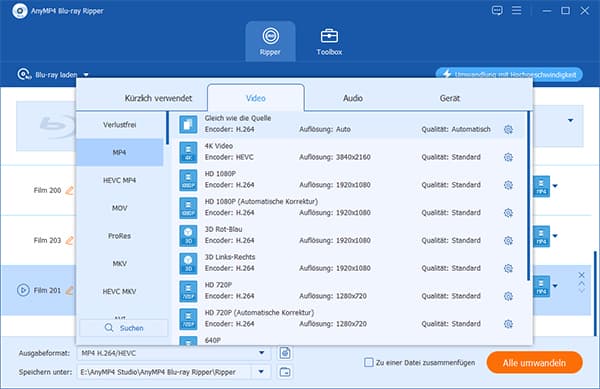Open settings gear for 3D Rot-Blau
The image size is (600, 389).
508,241
